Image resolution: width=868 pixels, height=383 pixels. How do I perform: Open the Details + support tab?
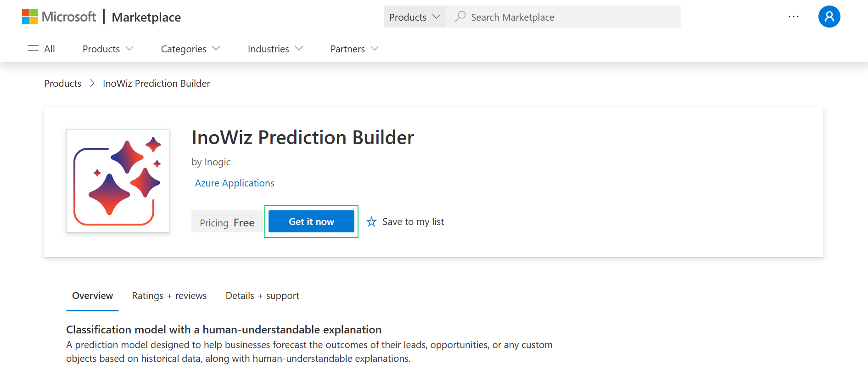[262, 296]
